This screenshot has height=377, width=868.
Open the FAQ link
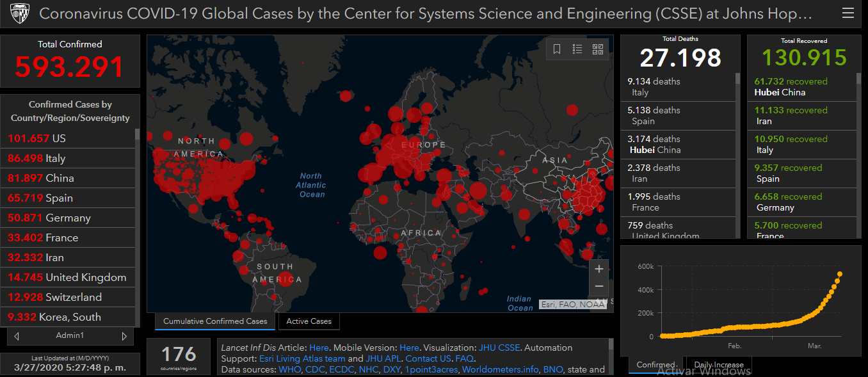click(465, 359)
